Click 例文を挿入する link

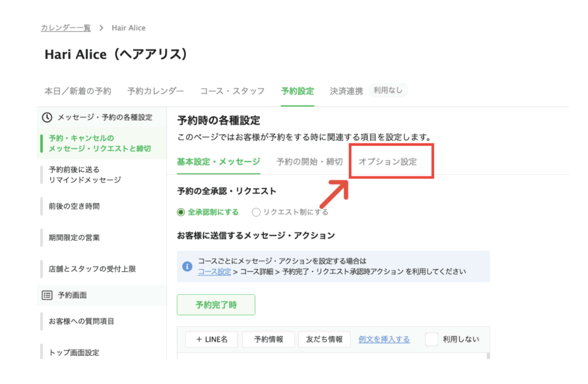[x=384, y=339]
